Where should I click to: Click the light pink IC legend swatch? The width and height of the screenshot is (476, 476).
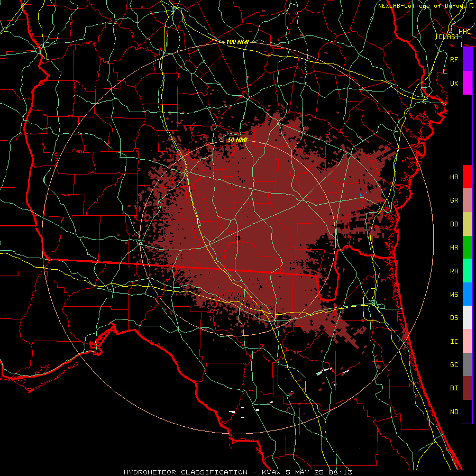coord(467,341)
